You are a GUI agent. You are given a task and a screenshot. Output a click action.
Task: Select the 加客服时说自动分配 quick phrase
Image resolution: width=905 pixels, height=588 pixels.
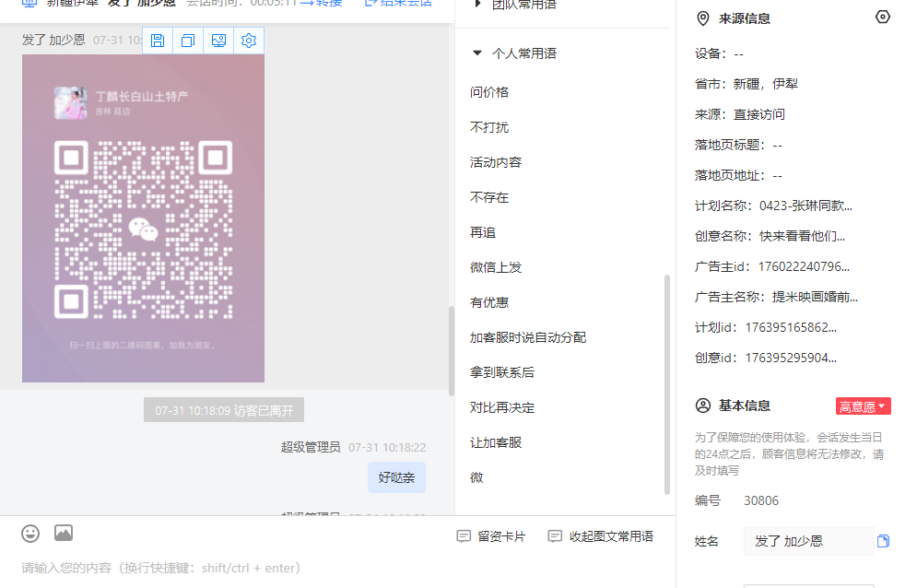click(x=528, y=337)
